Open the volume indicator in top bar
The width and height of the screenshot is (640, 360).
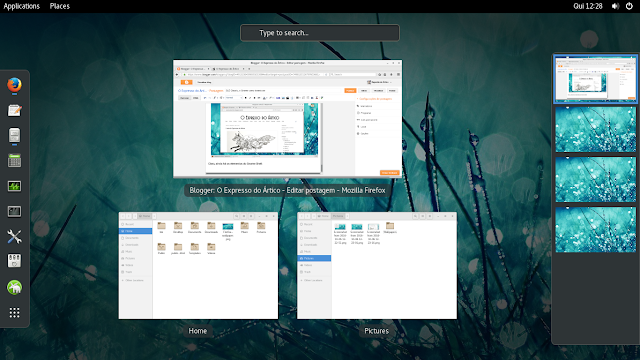[x=615, y=6]
